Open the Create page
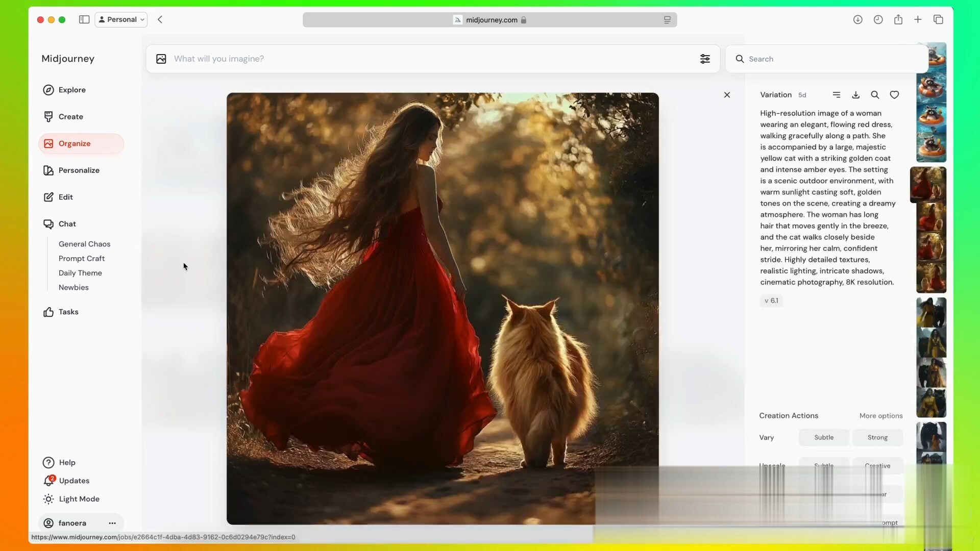 coord(70,117)
